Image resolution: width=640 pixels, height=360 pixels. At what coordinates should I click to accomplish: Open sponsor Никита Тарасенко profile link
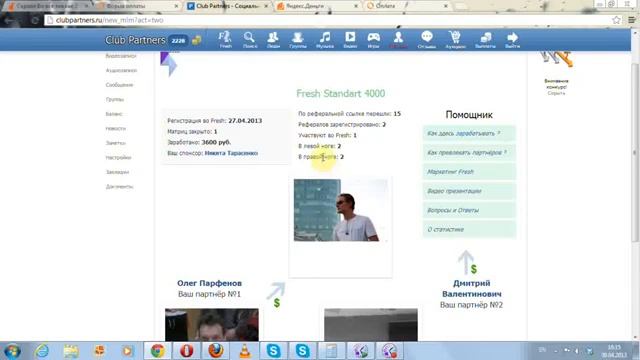click(x=231, y=153)
